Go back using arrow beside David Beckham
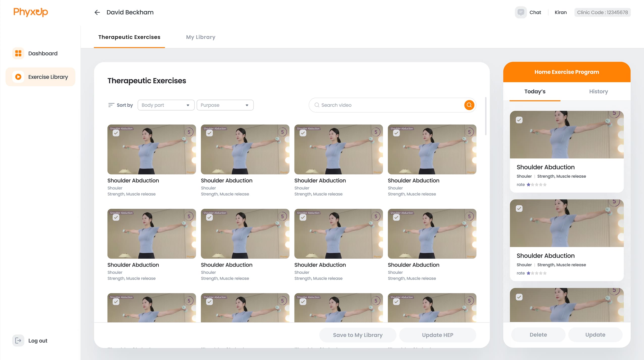 tap(97, 12)
